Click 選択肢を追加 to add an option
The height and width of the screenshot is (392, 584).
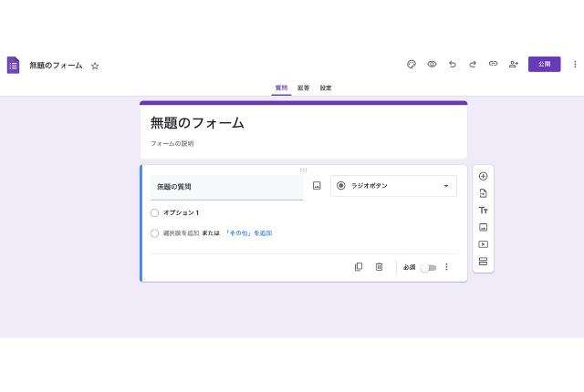[181, 233]
